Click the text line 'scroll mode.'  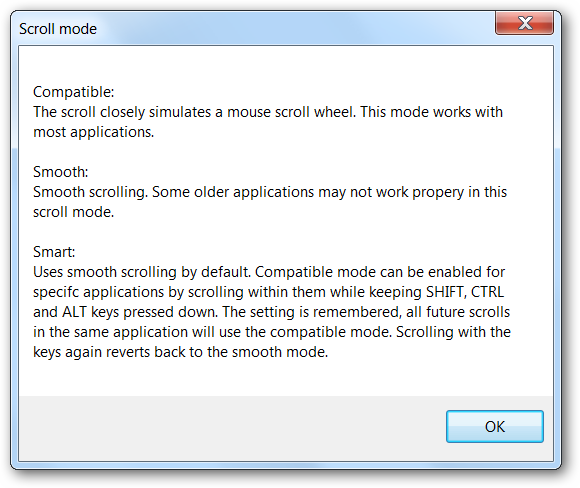[74, 212]
